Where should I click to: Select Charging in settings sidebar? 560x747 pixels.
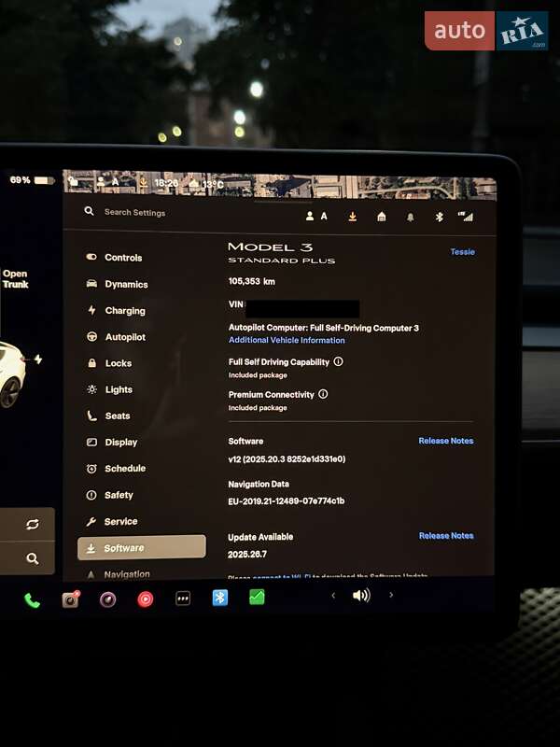tap(124, 311)
